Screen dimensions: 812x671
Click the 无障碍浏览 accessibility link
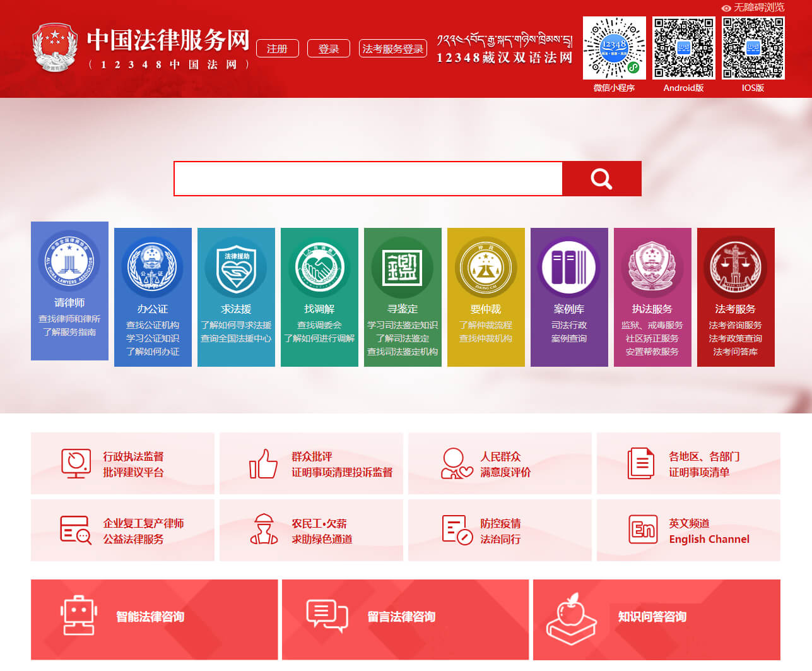[758, 8]
